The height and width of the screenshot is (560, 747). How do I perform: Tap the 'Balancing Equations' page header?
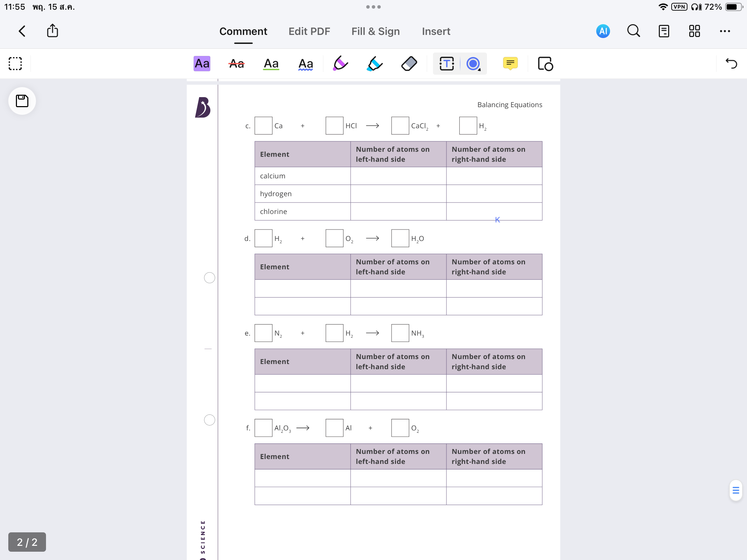click(x=510, y=105)
